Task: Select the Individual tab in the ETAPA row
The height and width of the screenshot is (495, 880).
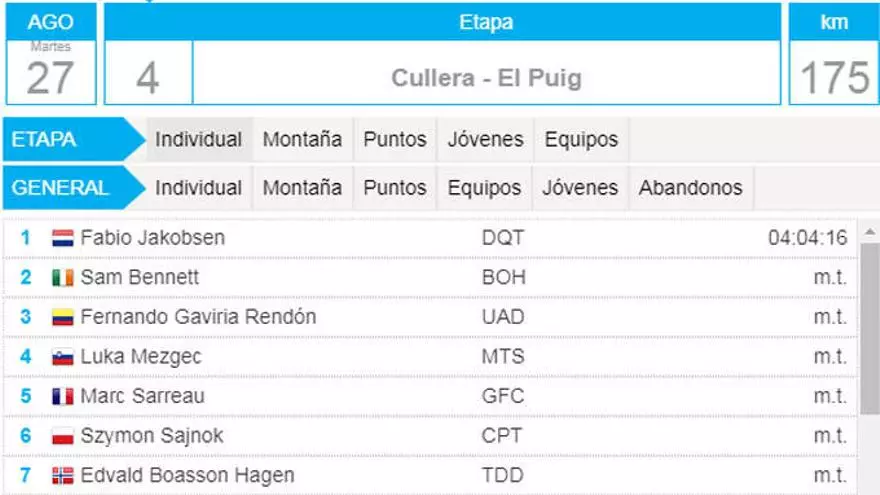Action: [x=198, y=140]
